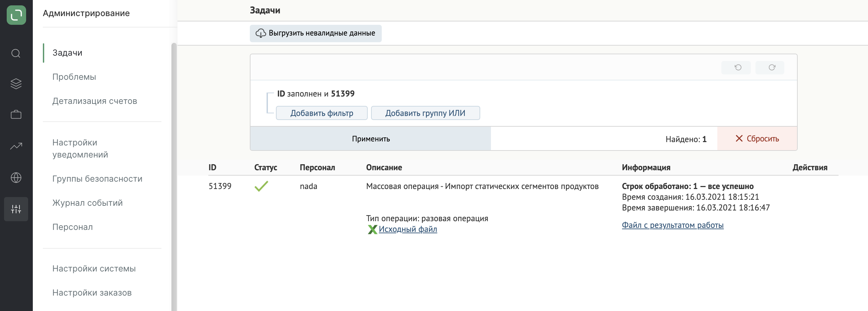This screenshot has height=311, width=868.
Task: Click the Найдено: 1 counter
Action: (x=686, y=139)
